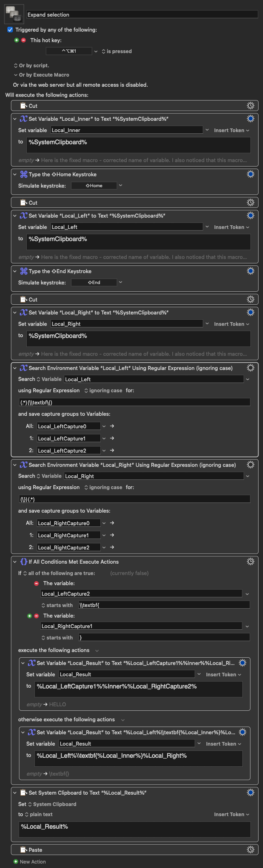Click the arrow beside the Local_LeftCapture0 field
Screen dimensions: 263x868
[x=112, y=426]
